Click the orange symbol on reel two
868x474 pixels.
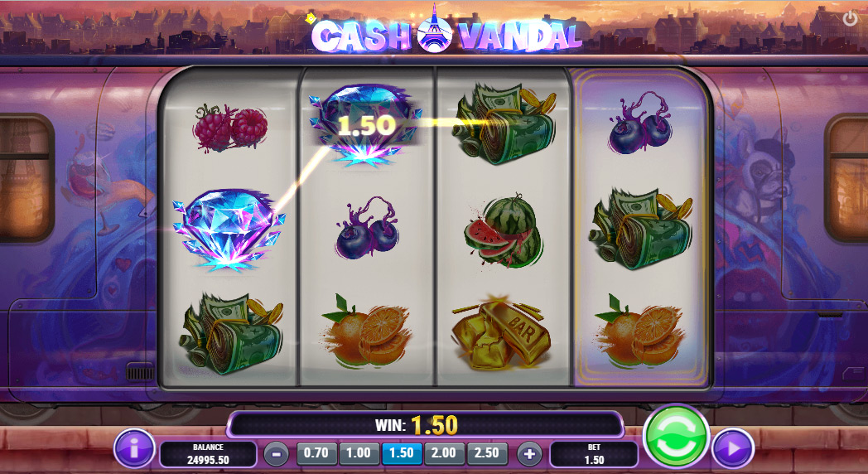point(367,331)
